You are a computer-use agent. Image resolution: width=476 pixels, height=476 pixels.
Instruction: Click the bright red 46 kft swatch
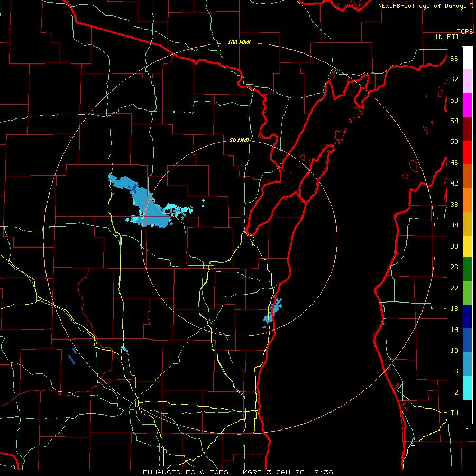[x=467, y=152]
